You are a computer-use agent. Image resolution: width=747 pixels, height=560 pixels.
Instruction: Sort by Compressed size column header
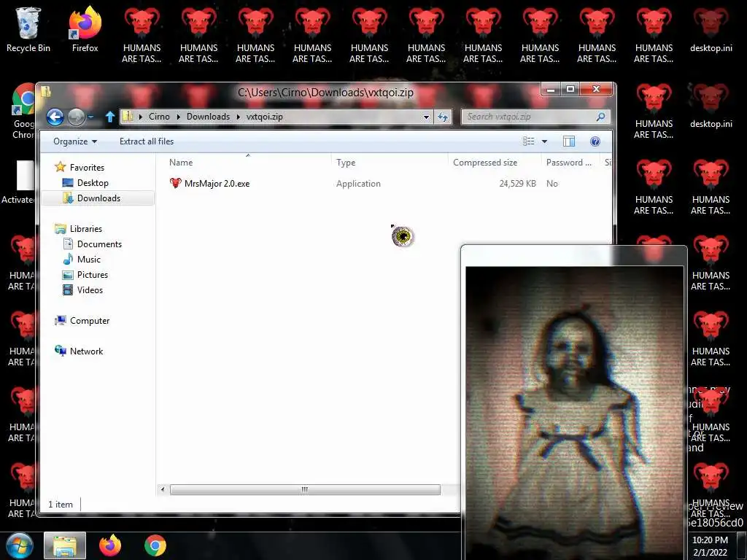(x=485, y=163)
